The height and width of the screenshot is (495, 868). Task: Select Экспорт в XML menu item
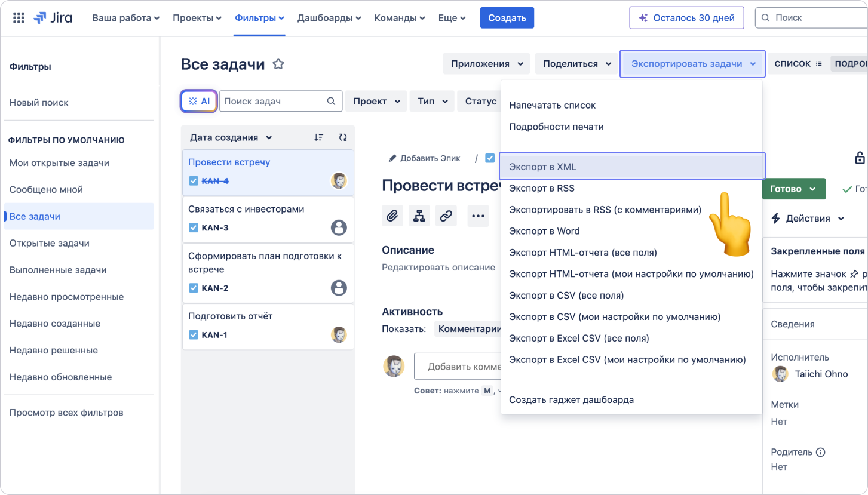point(631,167)
